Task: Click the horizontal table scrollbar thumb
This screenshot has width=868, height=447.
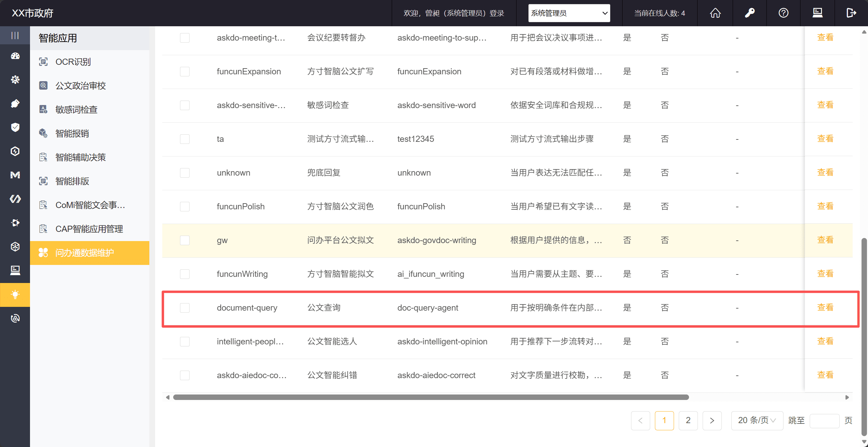Action: 431,397
